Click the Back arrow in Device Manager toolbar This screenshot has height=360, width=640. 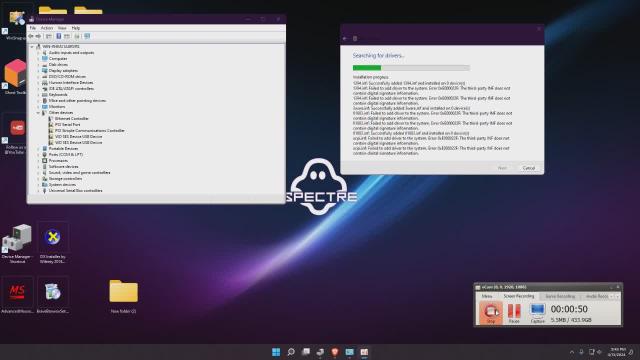point(31,36)
